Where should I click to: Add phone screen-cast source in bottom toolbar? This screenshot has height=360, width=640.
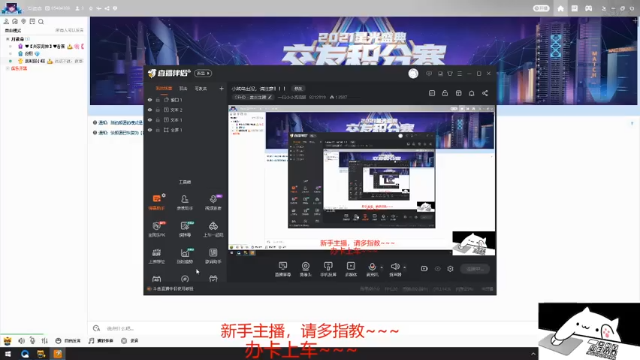[x=328, y=269]
